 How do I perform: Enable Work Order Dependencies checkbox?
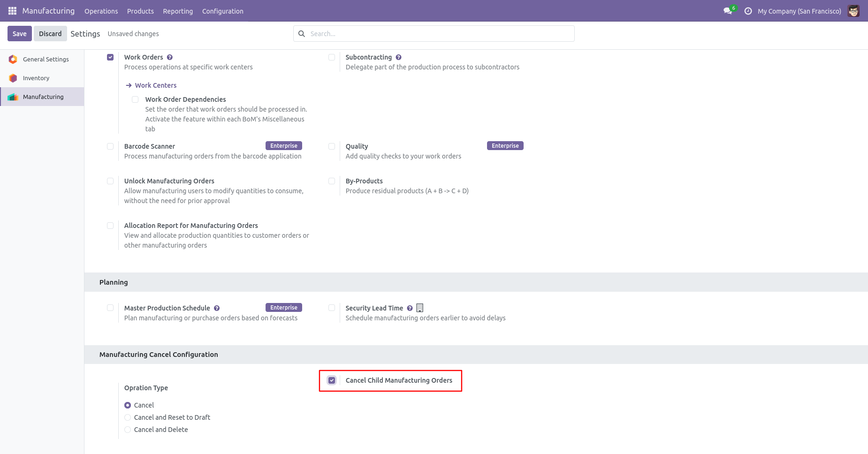click(135, 99)
